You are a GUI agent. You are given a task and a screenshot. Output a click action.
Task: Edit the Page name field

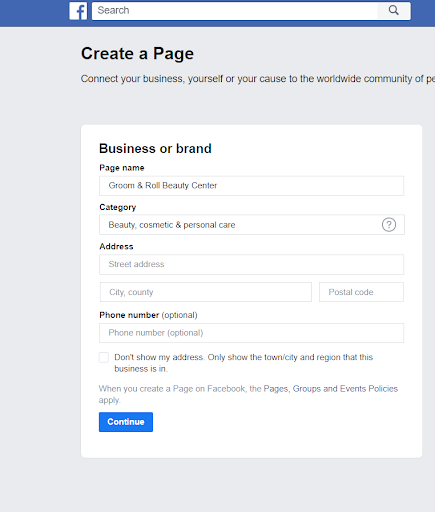[x=251, y=186]
